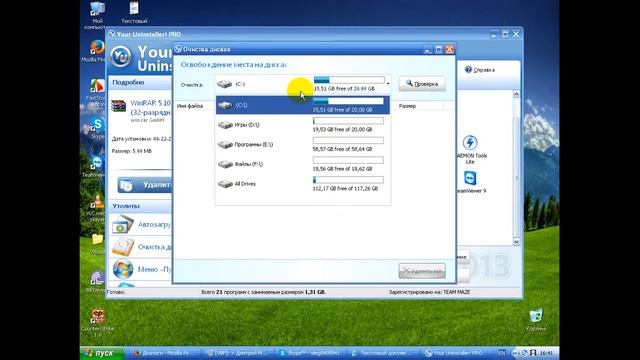640x360 pixels.
Task: Click the Проверка scan button
Action: click(422, 84)
